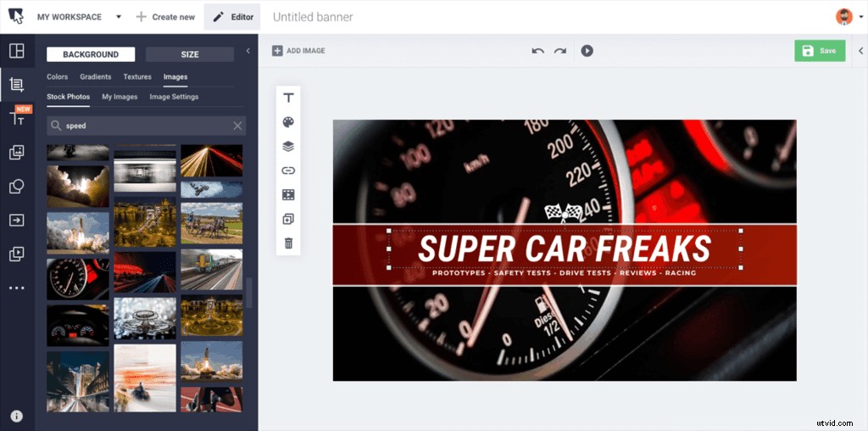
Task: Clear the speed search with X
Action: [x=237, y=126]
